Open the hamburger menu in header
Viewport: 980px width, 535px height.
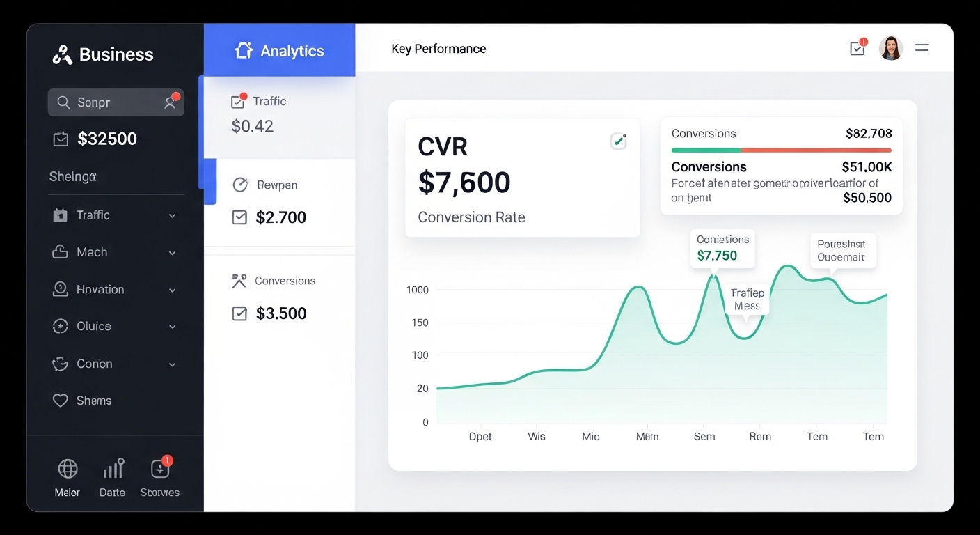922,48
